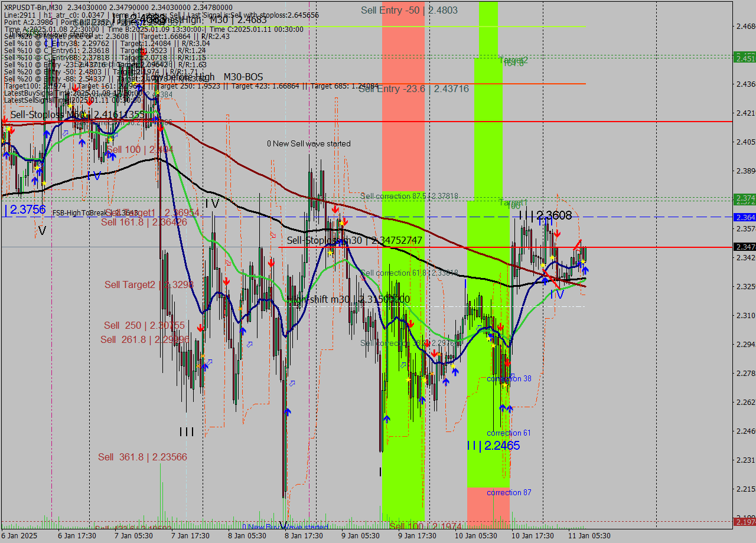Click the XRPUSDT-Bin,M30 chart title
The width and height of the screenshot is (756, 543).
(32, 7)
